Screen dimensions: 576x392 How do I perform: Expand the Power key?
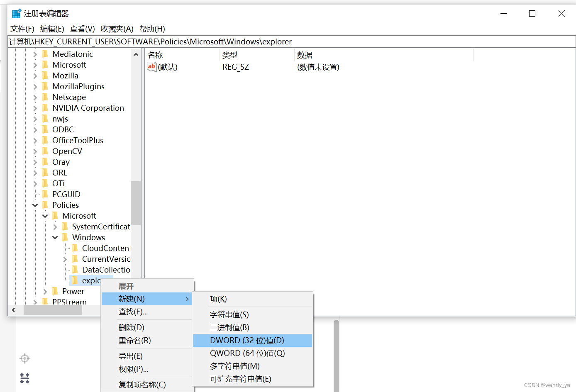point(45,292)
